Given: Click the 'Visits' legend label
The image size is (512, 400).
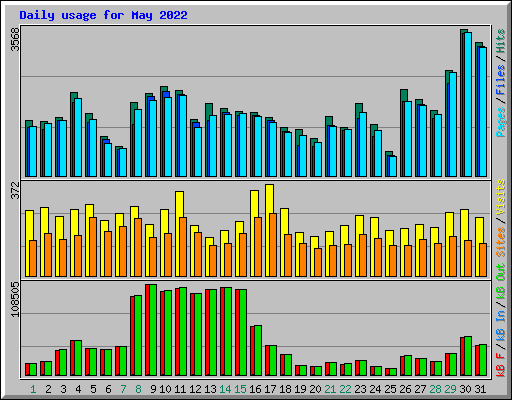Looking at the screenshot, I should pyautogui.click(x=501, y=197).
